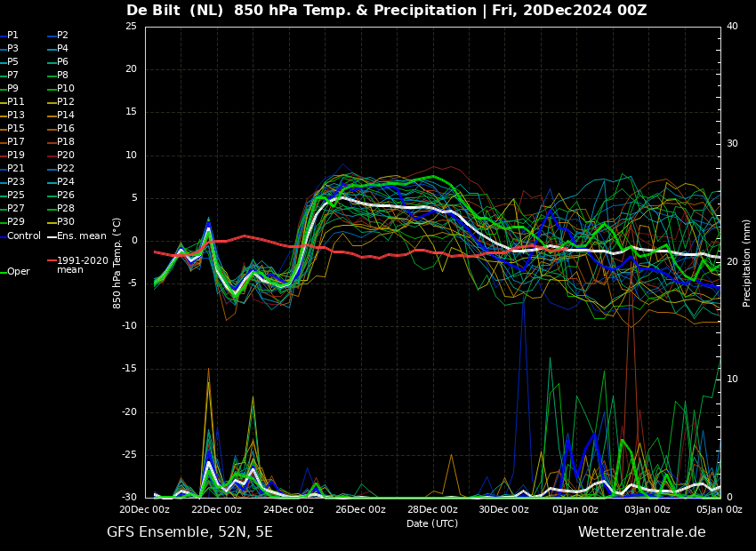Click the 1991-2020 mean legend entry
Screen dimensions: 756x551
[x=78, y=265]
